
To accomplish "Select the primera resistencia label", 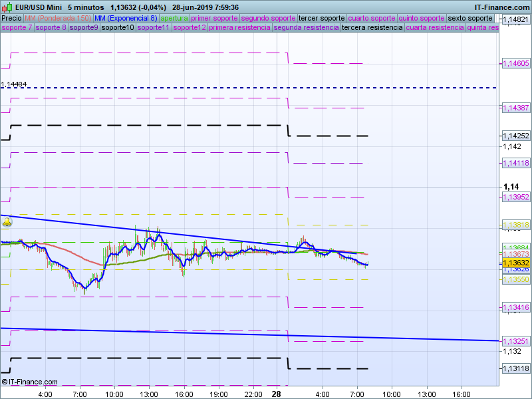I will coord(239,28).
